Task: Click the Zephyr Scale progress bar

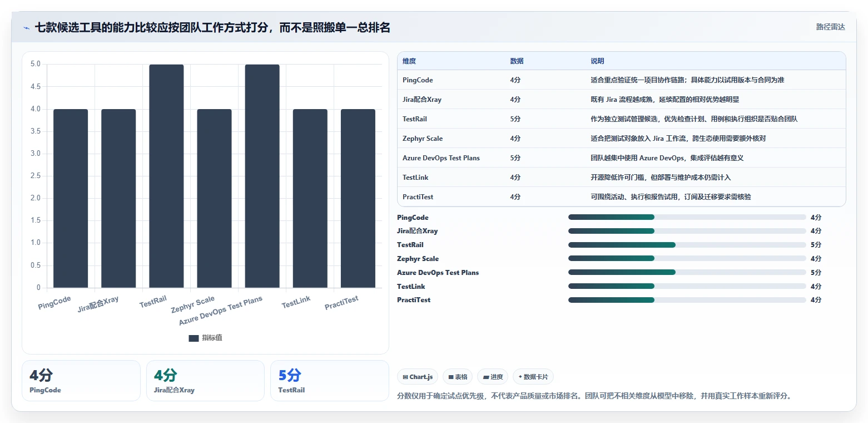Action: pyautogui.click(x=687, y=258)
